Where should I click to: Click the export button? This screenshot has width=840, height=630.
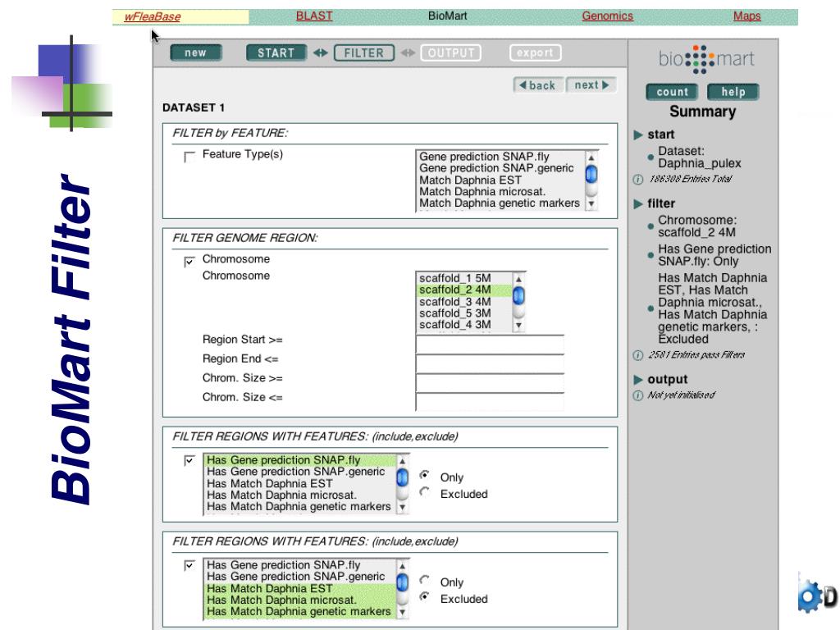535,52
